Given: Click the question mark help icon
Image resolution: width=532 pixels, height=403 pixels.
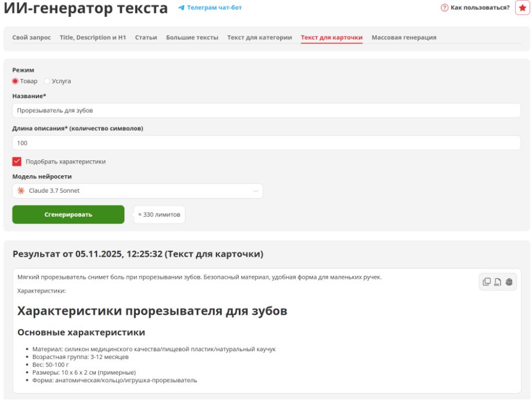Looking at the screenshot, I should [445, 8].
